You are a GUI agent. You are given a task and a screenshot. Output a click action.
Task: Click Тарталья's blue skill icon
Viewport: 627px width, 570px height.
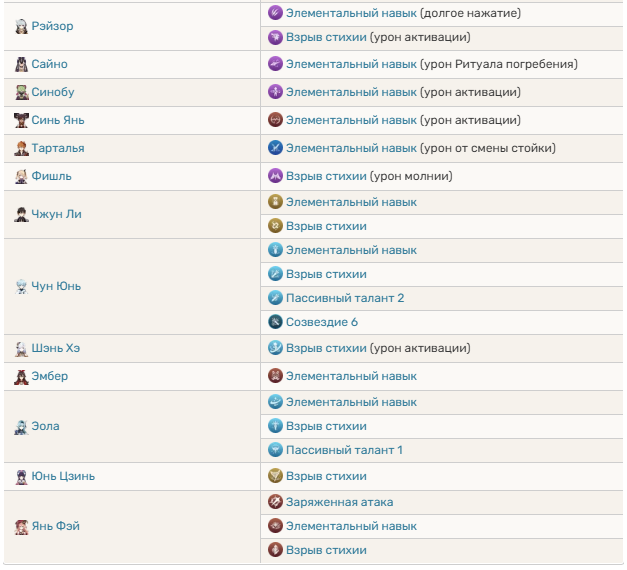click(275, 148)
